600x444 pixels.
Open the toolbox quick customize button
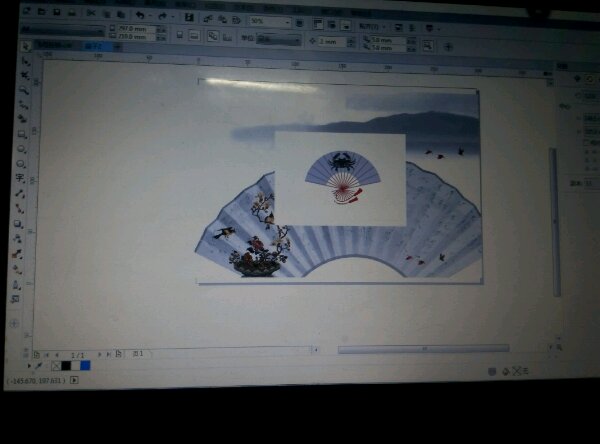pos(14,324)
